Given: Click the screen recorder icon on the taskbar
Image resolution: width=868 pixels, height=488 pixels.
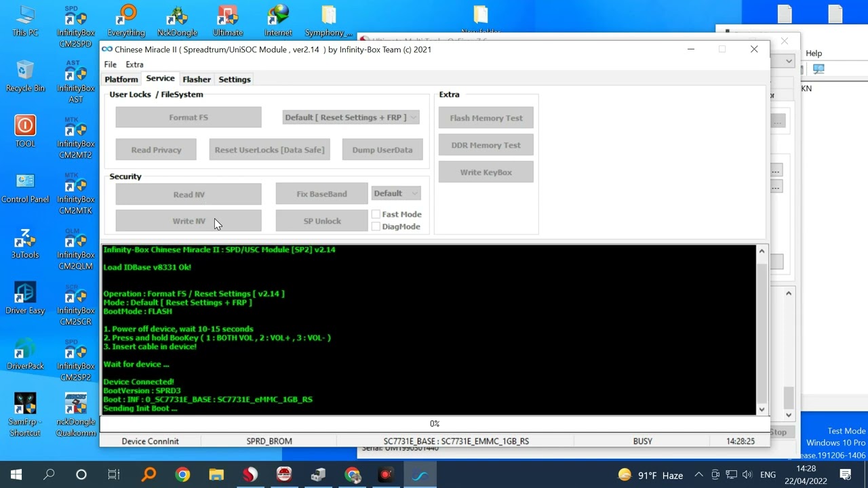Looking at the screenshot, I should tap(386, 474).
